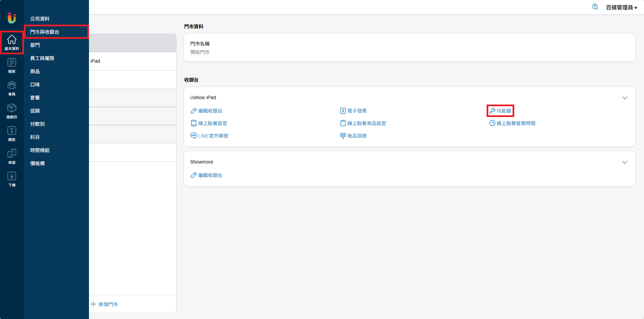The height and width of the screenshot is (319, 644).
Task: Open the 帳款 accounts sidebar icon
Action: coord(12,134)
